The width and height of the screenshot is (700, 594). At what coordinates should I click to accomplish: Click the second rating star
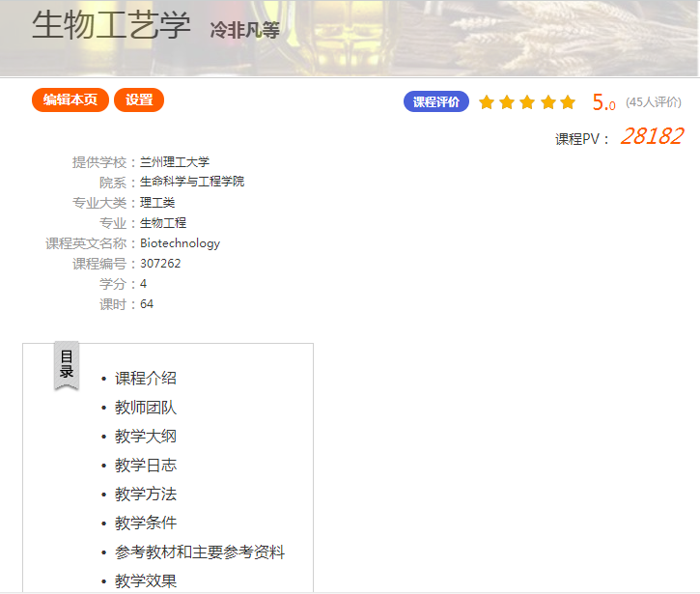(x=507, y=102)
